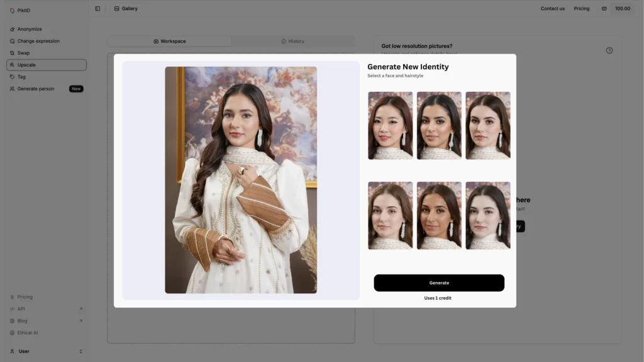The width and height of the screenshot is (644, 362).
Task: Open the Tag tool
Action: pyautogui.click(x=21, y=77)
